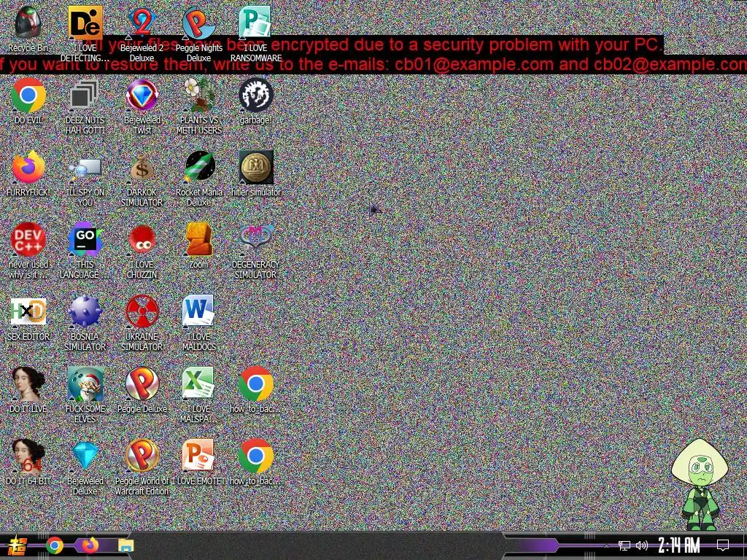Select the portrait icon labeled DO IT 64 BIT

(x=28, y=456)
